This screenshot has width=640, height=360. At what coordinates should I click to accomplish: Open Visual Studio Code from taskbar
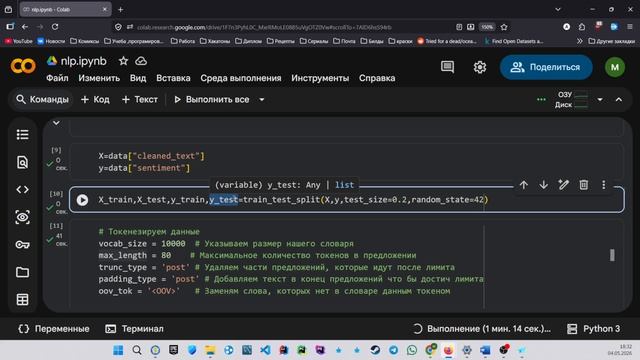(x=265, y=350)
